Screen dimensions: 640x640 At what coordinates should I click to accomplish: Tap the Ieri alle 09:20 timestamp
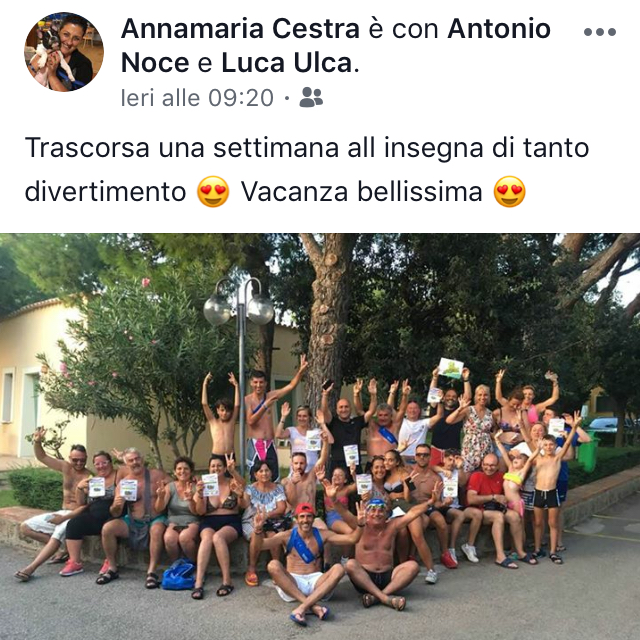coord(197,98)
